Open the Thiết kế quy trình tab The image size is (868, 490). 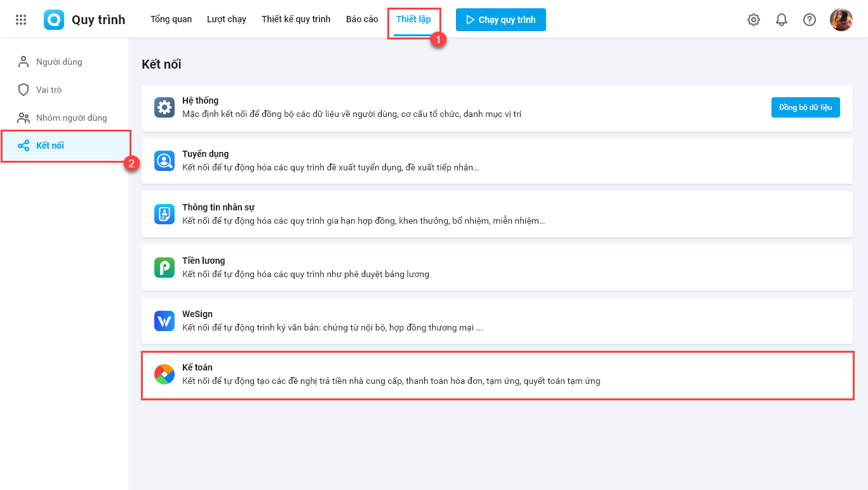[x=296, y=19]
